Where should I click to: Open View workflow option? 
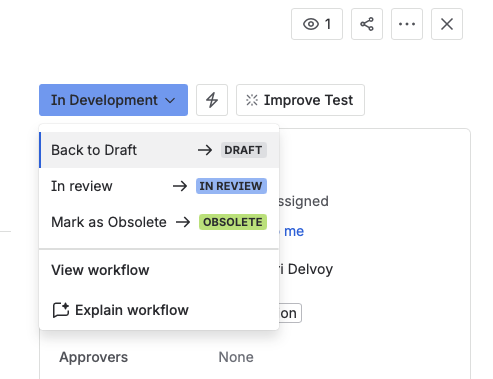tap(159, 270)
